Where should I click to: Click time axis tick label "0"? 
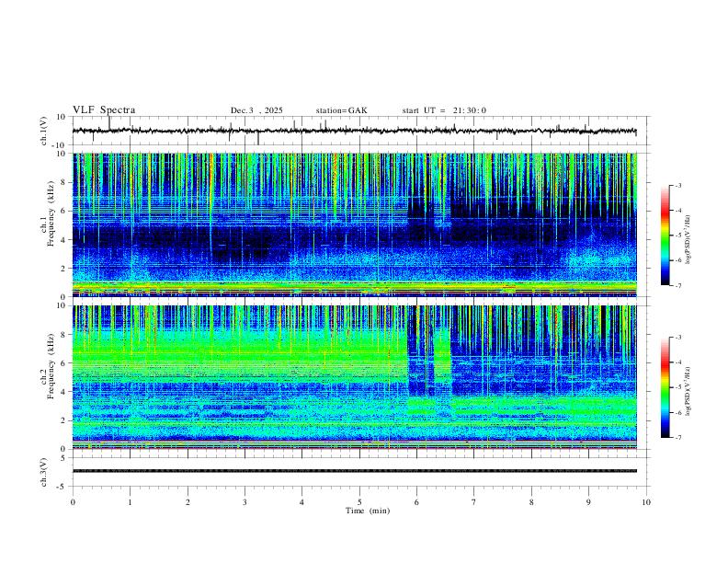73,502
